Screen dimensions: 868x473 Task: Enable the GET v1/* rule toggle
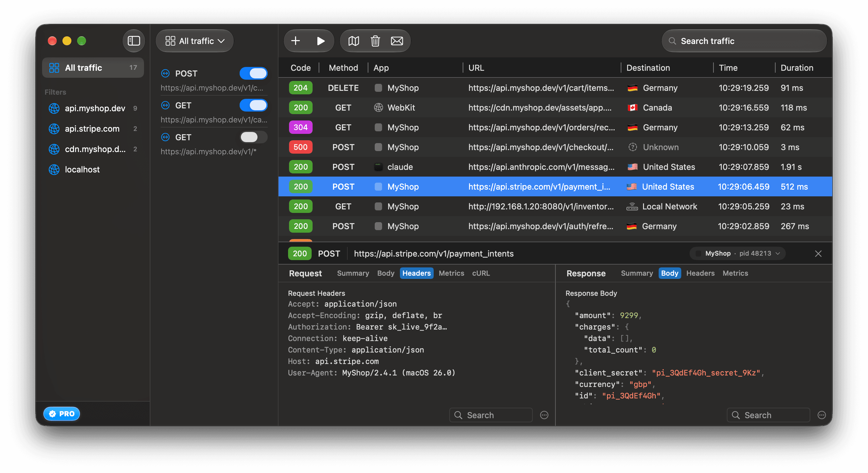pos(253,137)
